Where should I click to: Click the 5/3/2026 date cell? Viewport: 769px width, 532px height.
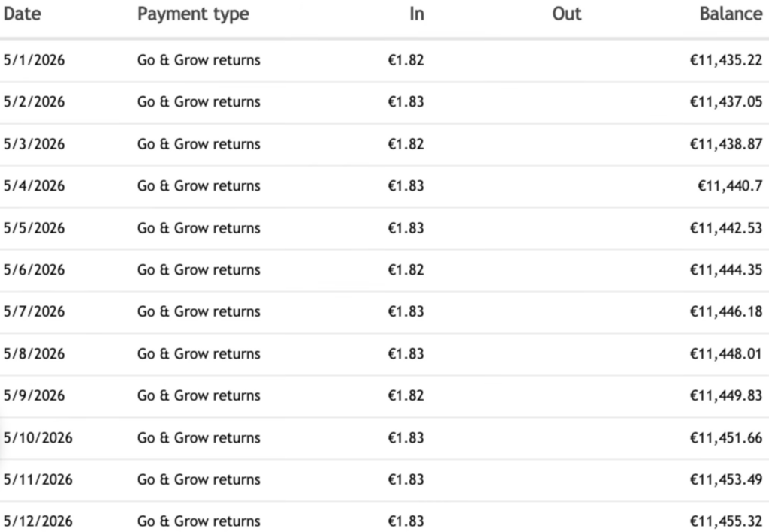[x=34, y=144]
